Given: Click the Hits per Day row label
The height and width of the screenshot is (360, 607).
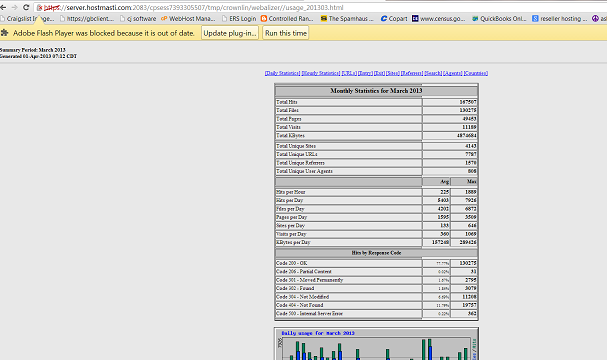Looking at the screenshot, I should click(290, 201).
